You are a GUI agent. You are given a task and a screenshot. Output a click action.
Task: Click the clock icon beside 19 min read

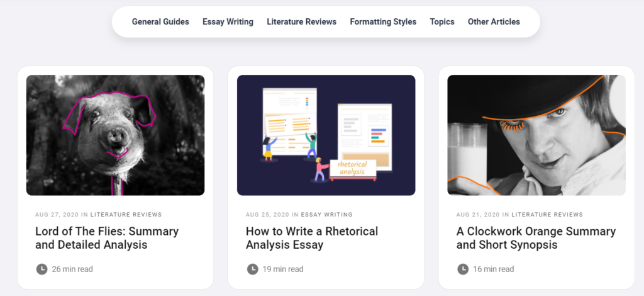tap(253, 270)
